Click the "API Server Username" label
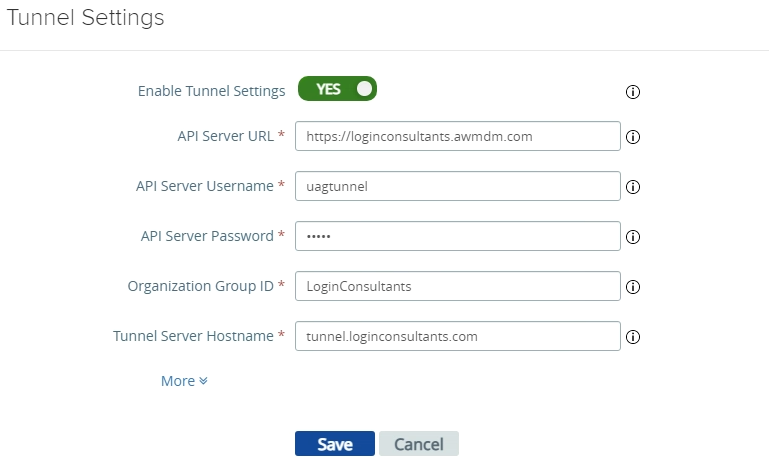This screenshot has width=769, height=473. [204, 186]
